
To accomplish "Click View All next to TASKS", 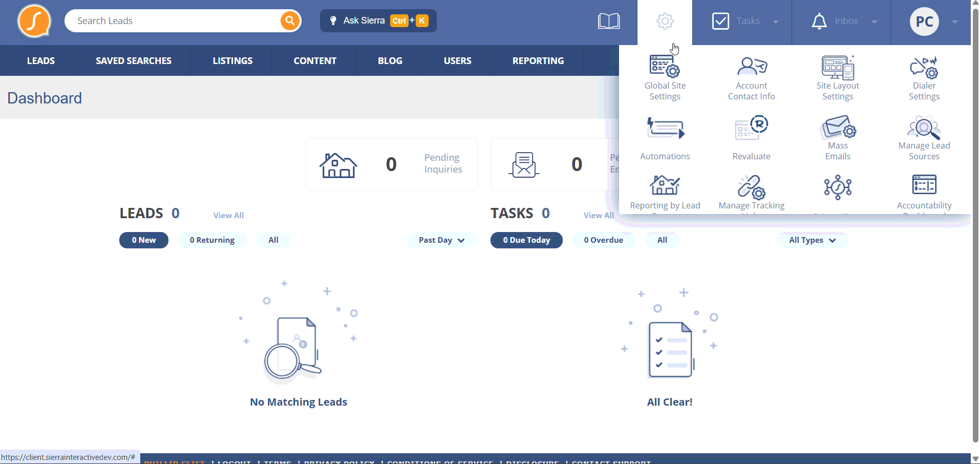I will coord(599,216).
